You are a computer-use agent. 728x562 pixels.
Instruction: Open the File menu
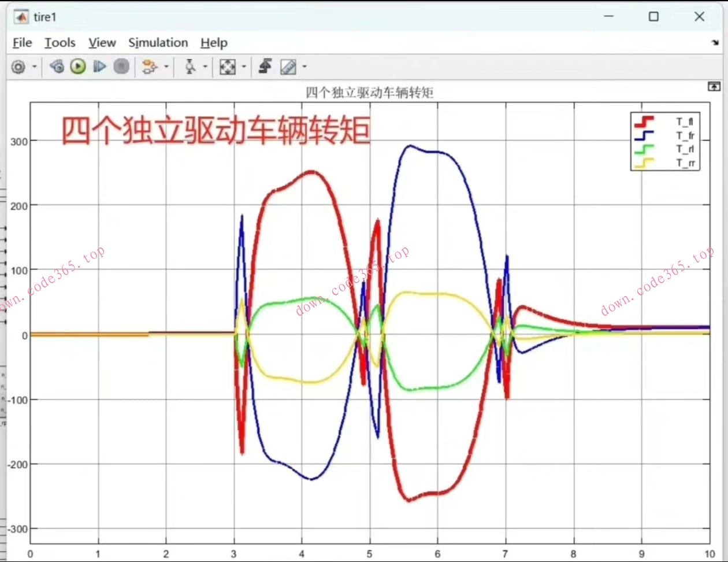click(x=22, y=43)
